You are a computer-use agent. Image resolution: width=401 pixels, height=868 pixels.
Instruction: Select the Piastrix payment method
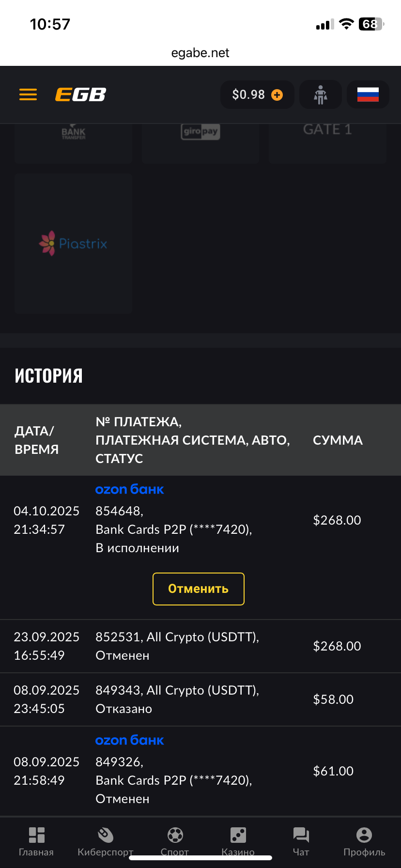pyautogui.click(x=74, y=243)
